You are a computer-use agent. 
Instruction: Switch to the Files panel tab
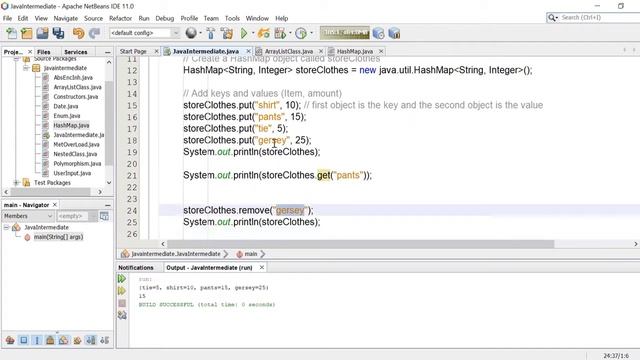44,52
